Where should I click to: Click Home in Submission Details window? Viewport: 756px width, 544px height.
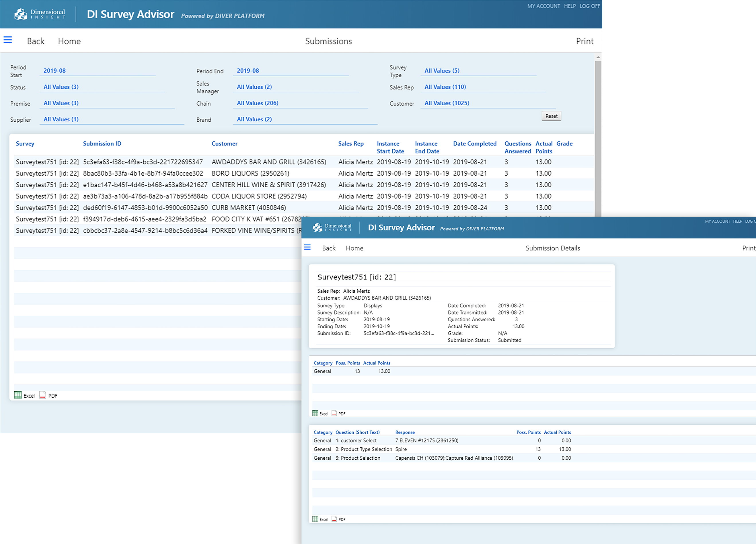(354, 248)
